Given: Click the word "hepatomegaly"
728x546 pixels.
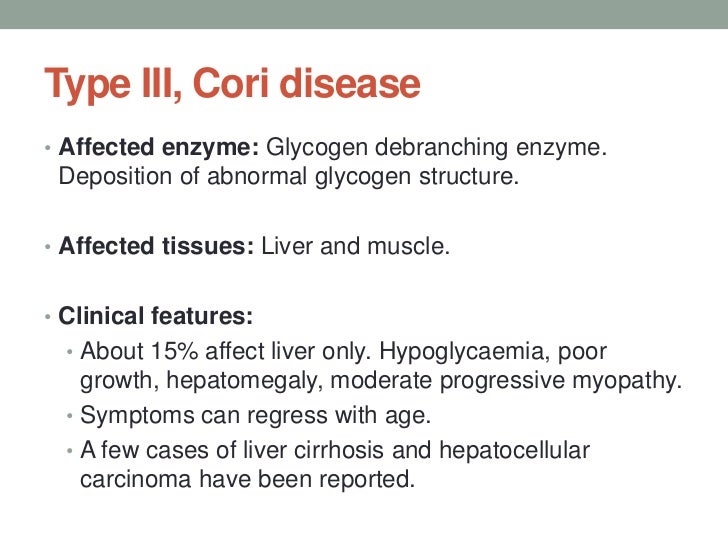Looking at the screenshot, I should tap(245, 382).
